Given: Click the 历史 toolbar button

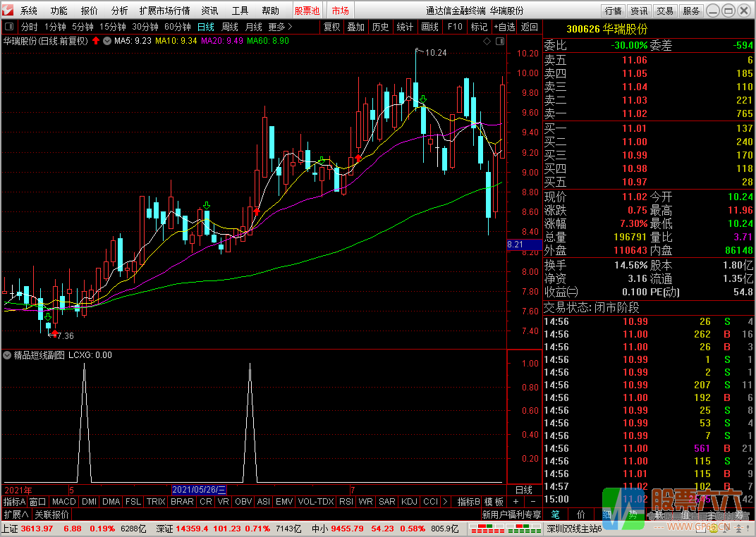Looking at the screenshot, I should pyautogui.click(x=380, y=27).
